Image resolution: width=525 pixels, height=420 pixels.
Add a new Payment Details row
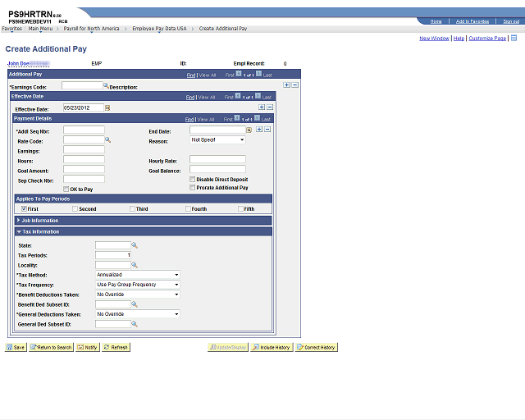click(x=259, y=130)
